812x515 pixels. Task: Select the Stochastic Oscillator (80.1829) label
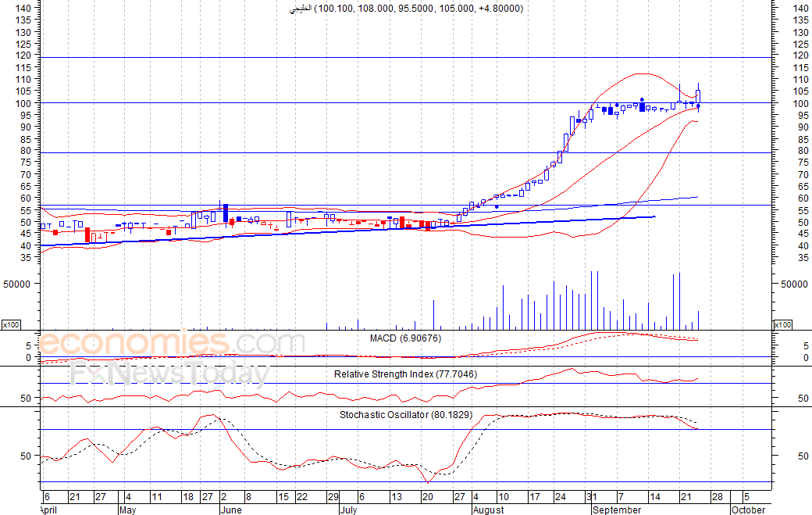click(x=405, y=414)
